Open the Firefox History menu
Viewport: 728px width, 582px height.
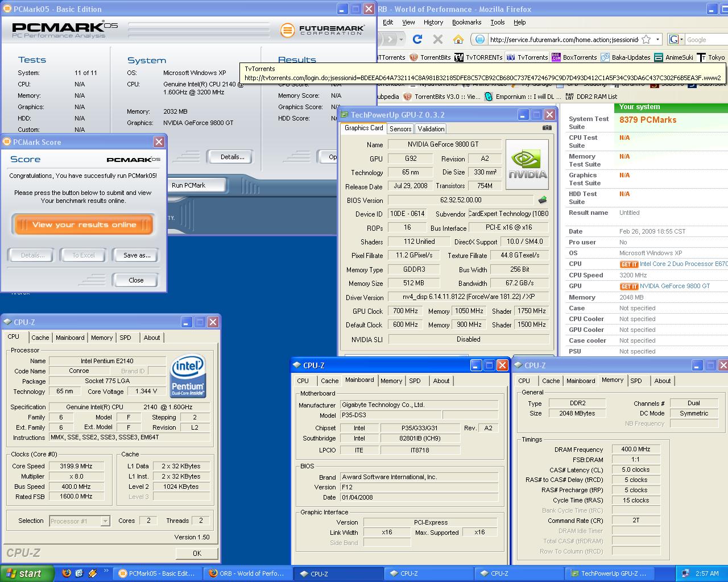[x=433, y=22]
